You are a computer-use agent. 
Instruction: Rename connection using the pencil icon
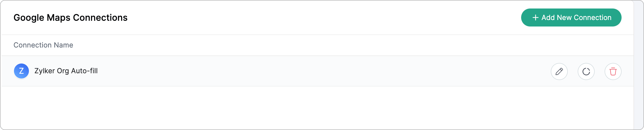click(559, 71)
